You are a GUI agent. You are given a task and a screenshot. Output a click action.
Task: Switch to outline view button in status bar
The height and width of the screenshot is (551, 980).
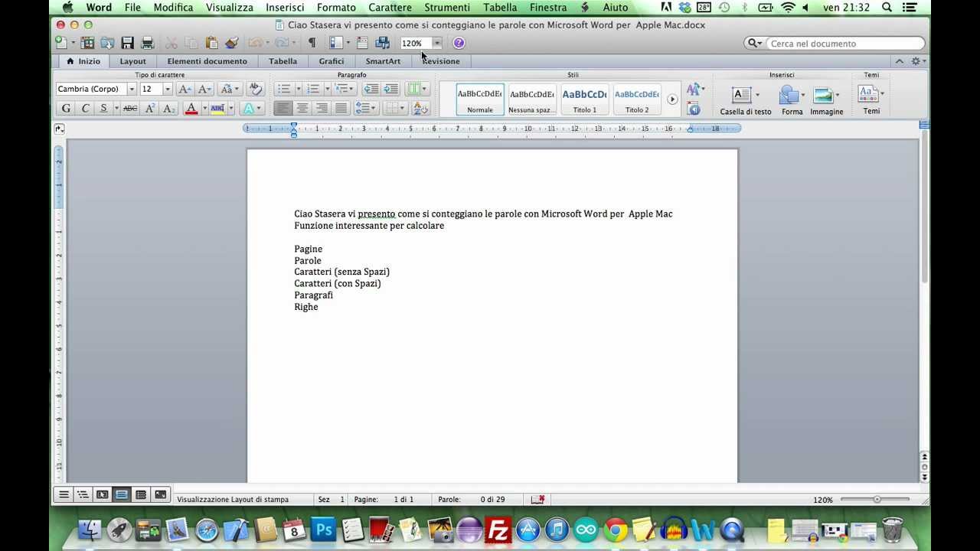click(83, 495)
